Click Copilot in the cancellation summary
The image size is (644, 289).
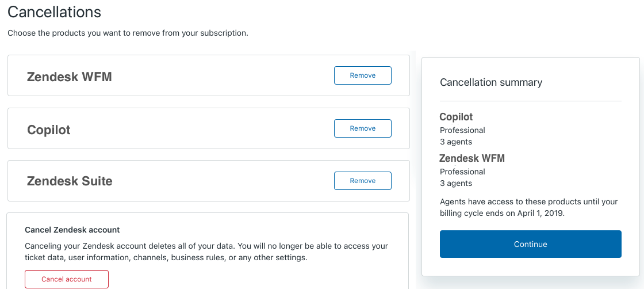456,117
